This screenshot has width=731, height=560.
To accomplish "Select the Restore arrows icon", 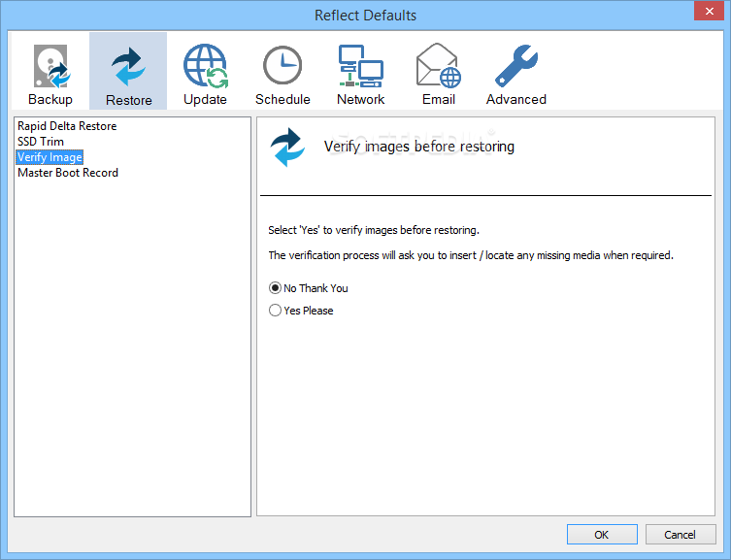I will (128, 67).
